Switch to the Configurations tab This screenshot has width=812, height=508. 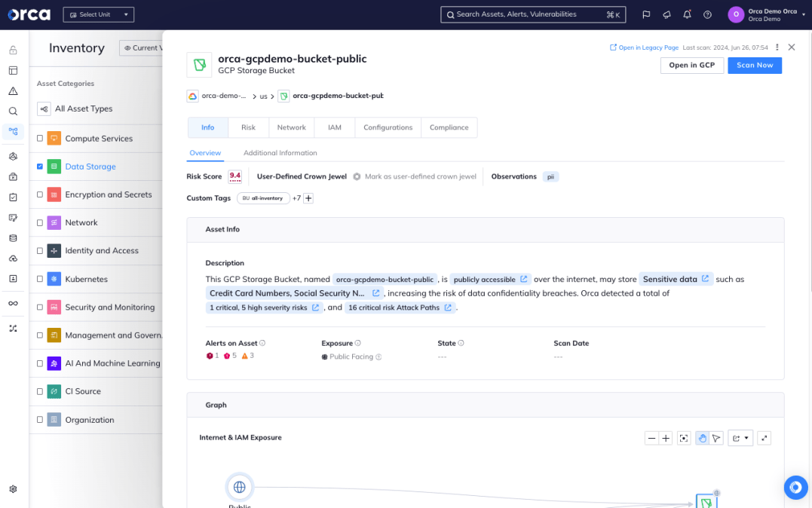tap(388, 127)
